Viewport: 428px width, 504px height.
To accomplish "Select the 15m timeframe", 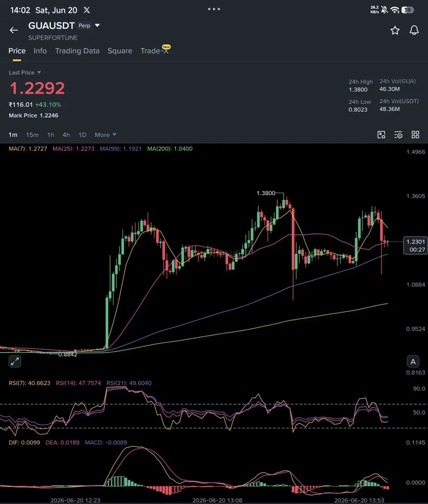I will (32, 135).
